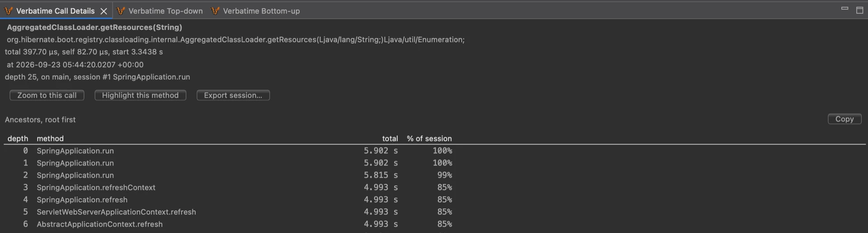Viewport: 868px width, 233px height.
Task: Click the Verbatime Top-down tab icon
Action: [x=121, y=11]
